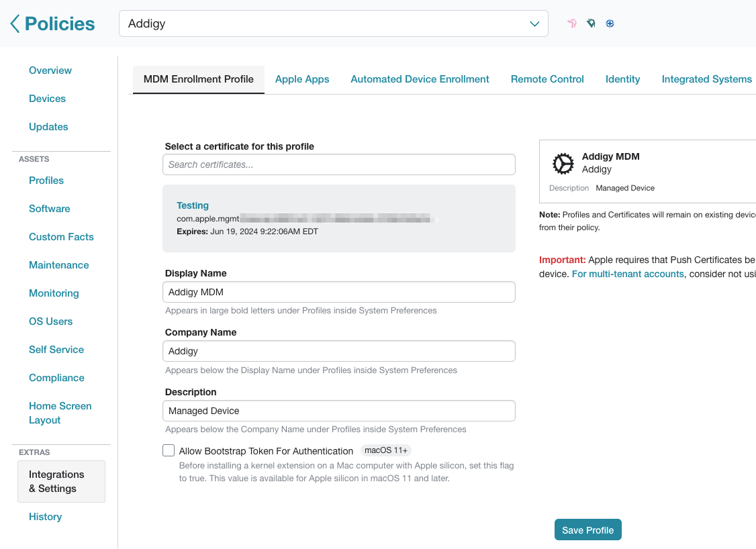Open Custom Facts in the sidebar
The image size is (756, 549).
[x=61, y=237]
